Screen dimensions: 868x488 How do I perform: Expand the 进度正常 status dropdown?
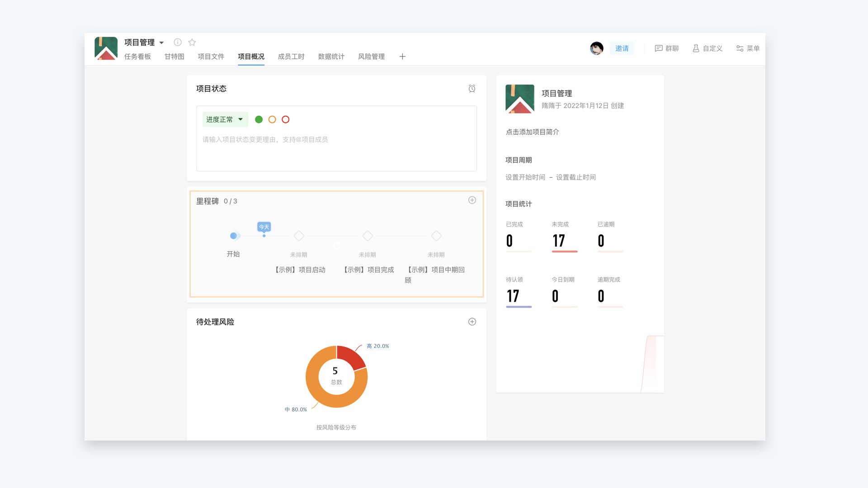(225, 119)
